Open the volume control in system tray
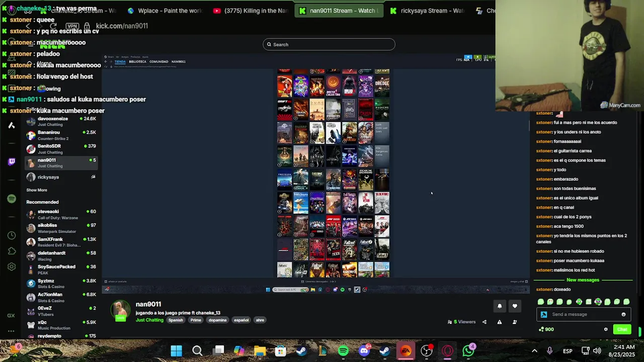Viewport: 644px width, 362px height. pyautogui.click(x=597, y=351)
